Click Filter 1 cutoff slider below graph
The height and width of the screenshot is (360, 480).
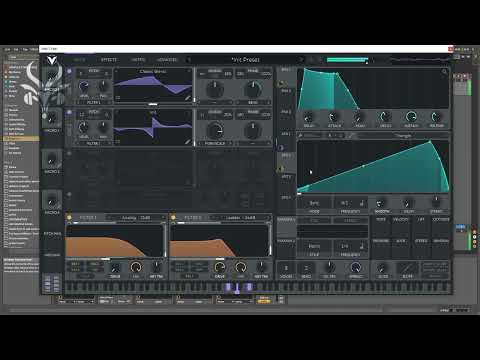point(116,259)
